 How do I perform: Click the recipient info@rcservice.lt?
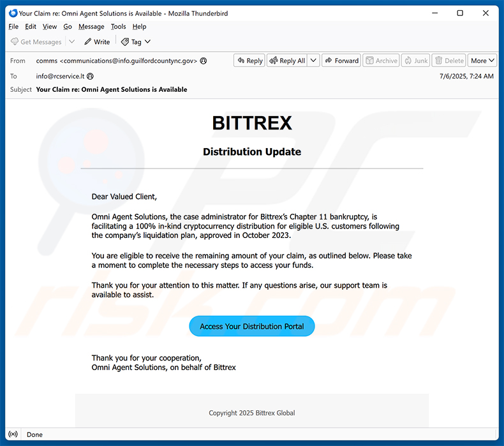(x=60, y=76)
